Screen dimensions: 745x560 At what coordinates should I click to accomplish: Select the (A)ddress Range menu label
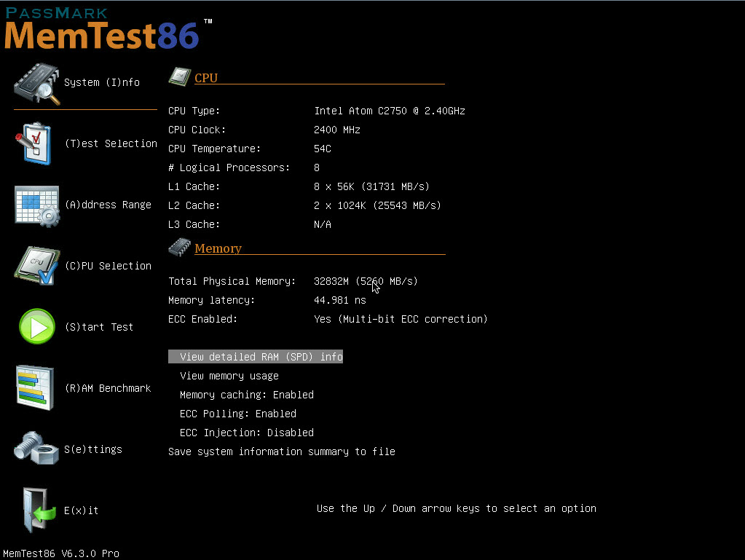coord(108,205)
